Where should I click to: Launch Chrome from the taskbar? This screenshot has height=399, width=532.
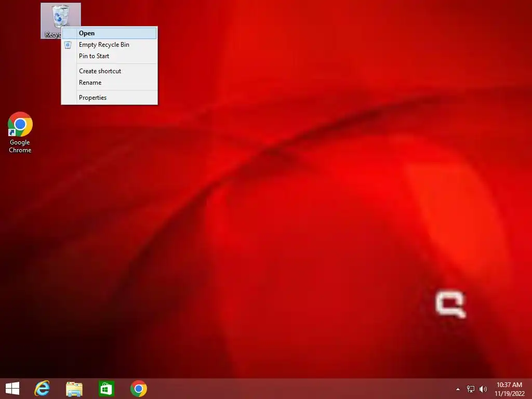tap(138, 389)
